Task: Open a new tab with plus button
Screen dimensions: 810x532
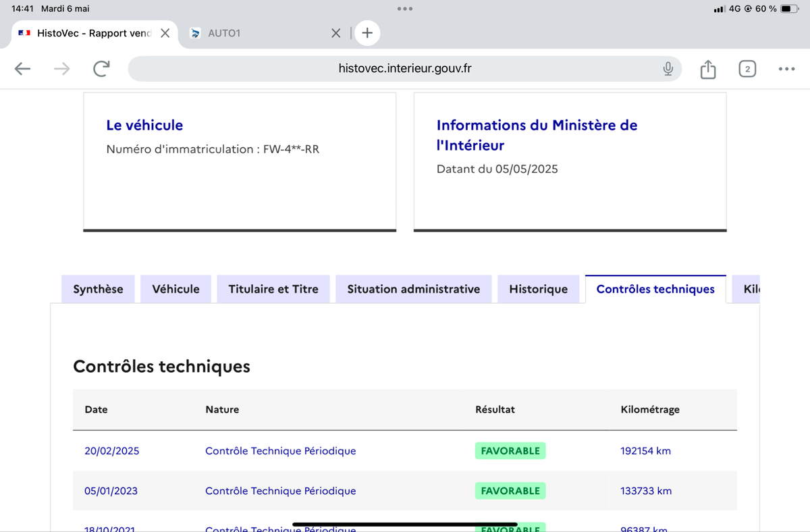Action: point(367,33)
